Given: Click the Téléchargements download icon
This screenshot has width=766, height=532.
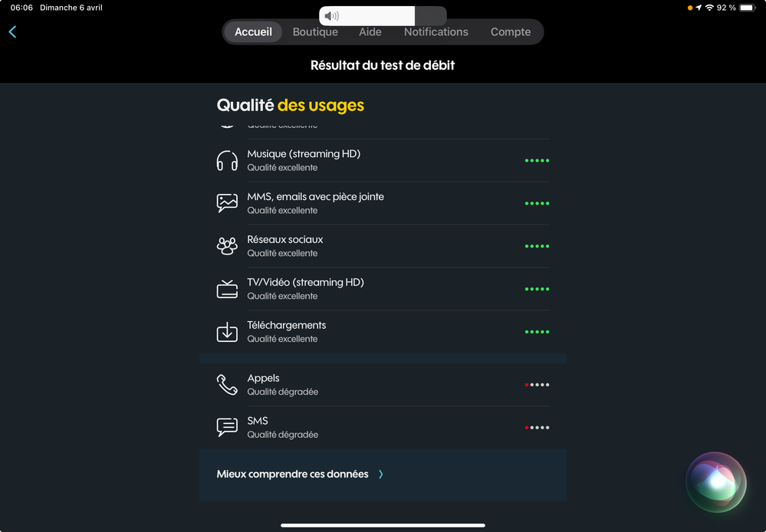Looking at the screenshot, I should (x=227, y=332).
